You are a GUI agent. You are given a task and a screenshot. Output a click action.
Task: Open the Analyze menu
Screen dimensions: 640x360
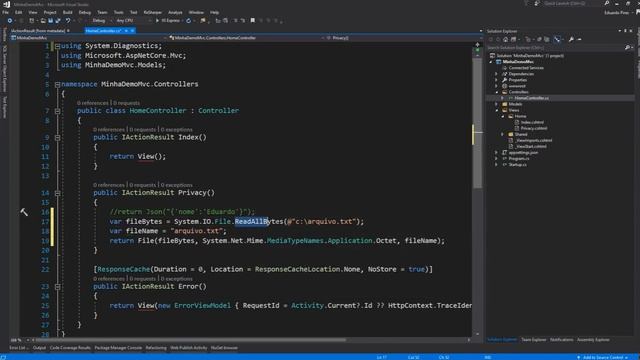tap(175, 12)
